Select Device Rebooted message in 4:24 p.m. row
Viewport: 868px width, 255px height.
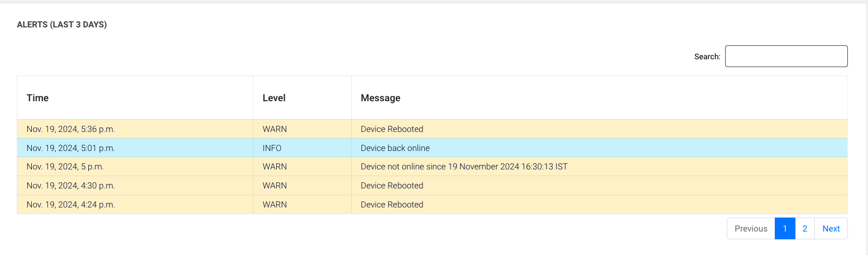(392, 205)
